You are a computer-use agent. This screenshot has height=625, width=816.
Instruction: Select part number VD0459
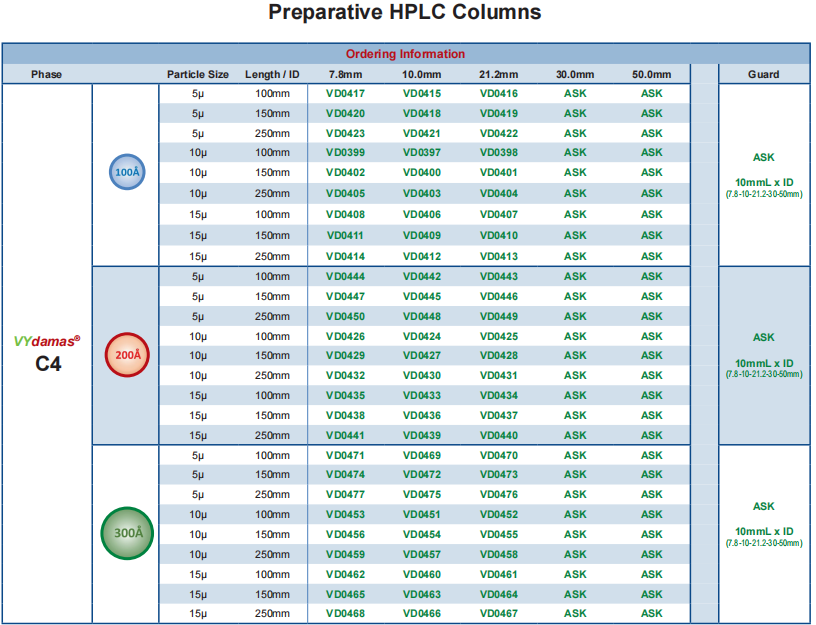(346, 554)
